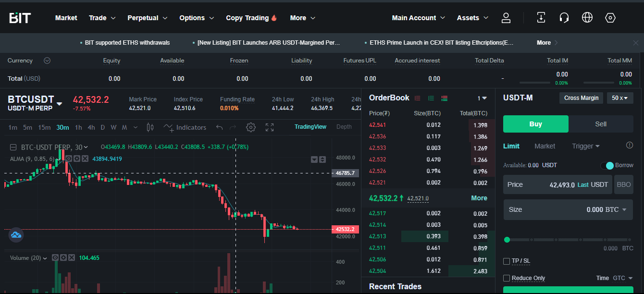Open the hexagon settings icon in header

tap(610, 18)
